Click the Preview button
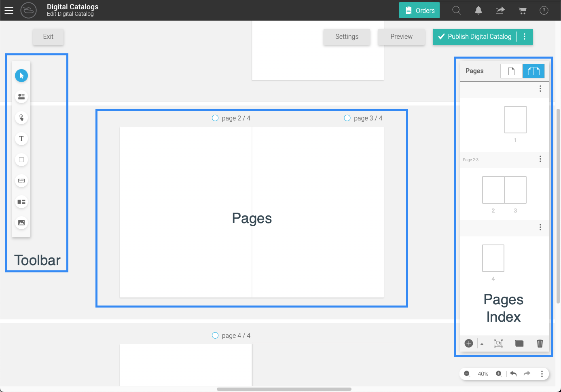Screen dimensions: 561x392 (401, 36)
